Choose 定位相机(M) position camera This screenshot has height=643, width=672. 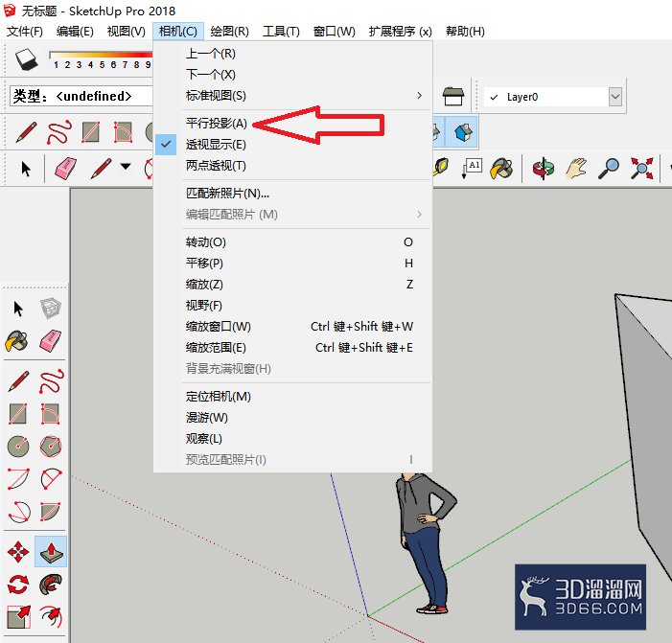click(x=292, y=397)
